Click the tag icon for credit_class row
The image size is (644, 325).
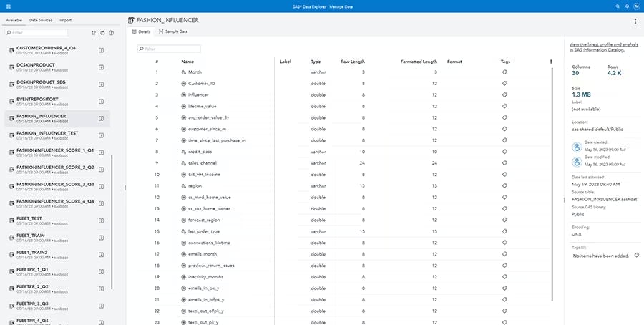[504, 152]
